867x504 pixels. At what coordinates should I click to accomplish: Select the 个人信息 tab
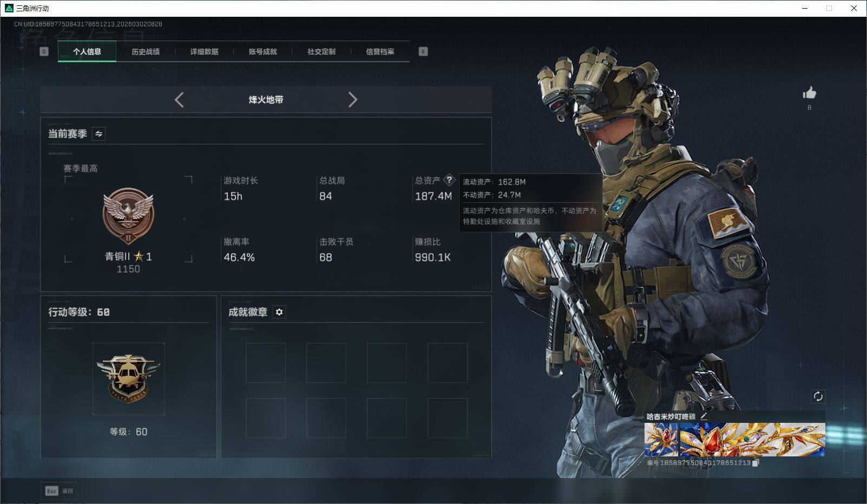click(87, 51)
